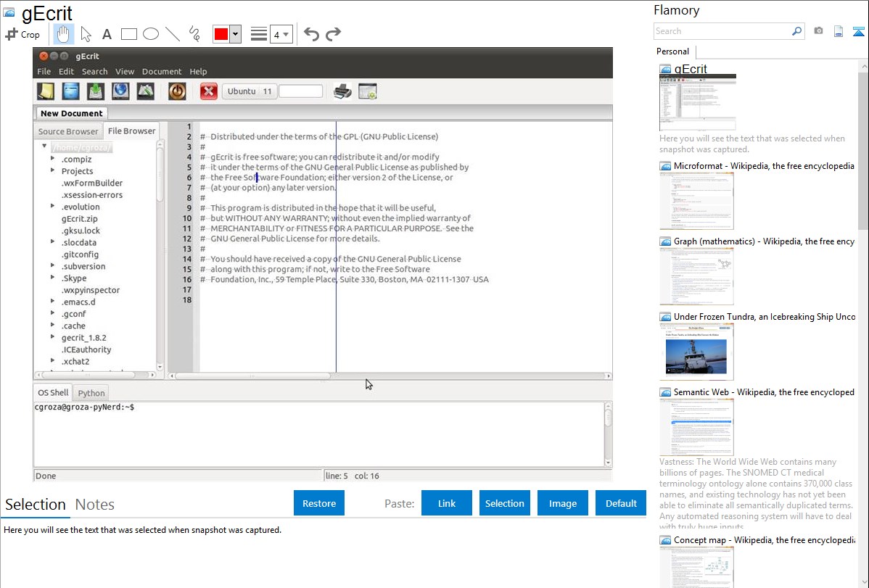Open the Edit menu in gEcrit
Viewport: 869px width, 588px height.
(66, 72)
